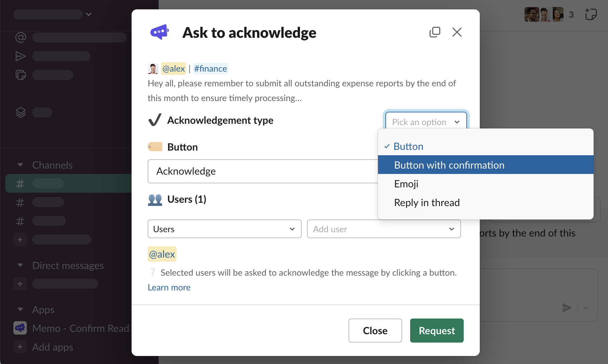Expand the Add user dropdown

(x=384, y=229)
